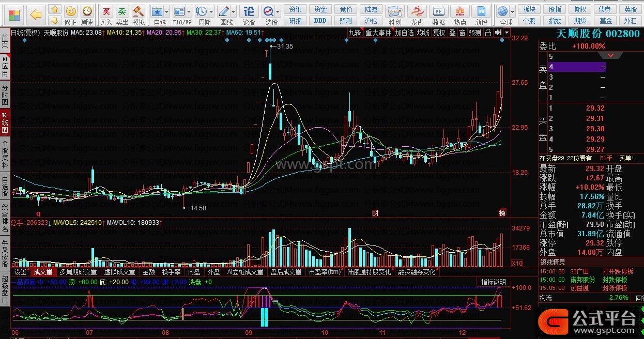The image size is (644, 339).
Task: Toggle the 九转 indicator button
Action: (x=355, y=32)
